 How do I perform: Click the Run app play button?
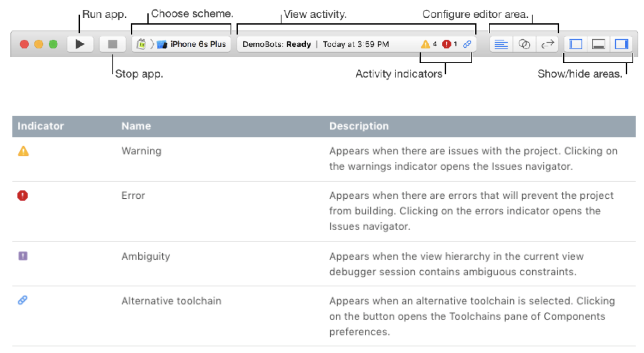click(80, 44)
